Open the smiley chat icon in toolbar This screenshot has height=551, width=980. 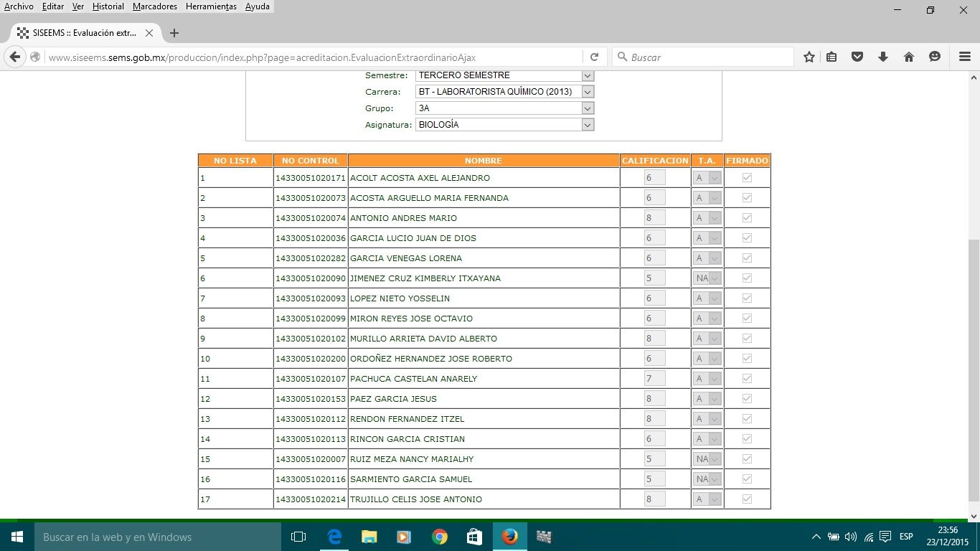935,57
